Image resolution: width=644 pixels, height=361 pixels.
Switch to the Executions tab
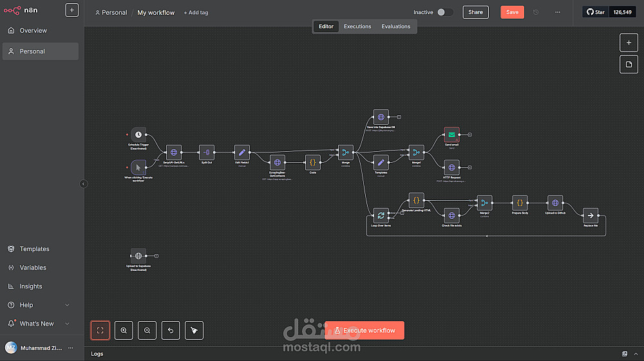[357, 26]
